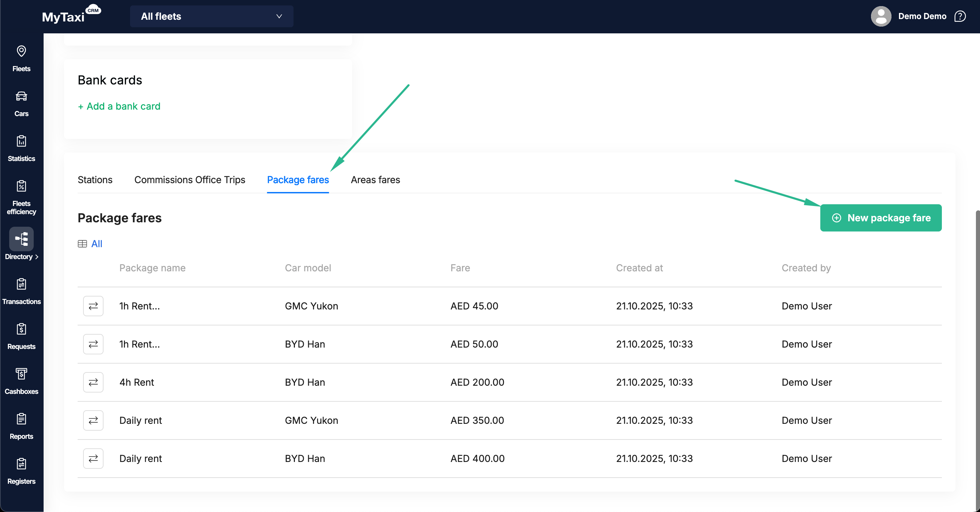Screen dimensions: 980x512
Task: Click swap icon for Daily rent BYD Han row
Action: [x=93, y=458]
